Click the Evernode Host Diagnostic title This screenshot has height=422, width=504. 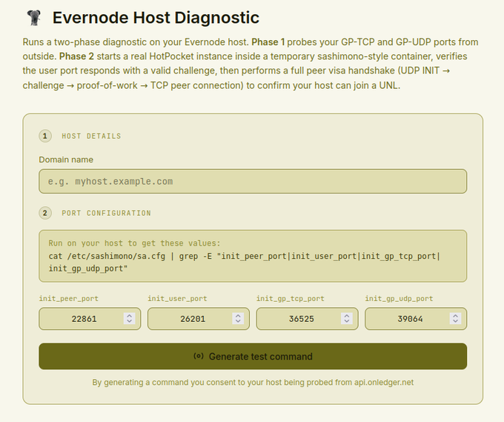tap(156, 17)
